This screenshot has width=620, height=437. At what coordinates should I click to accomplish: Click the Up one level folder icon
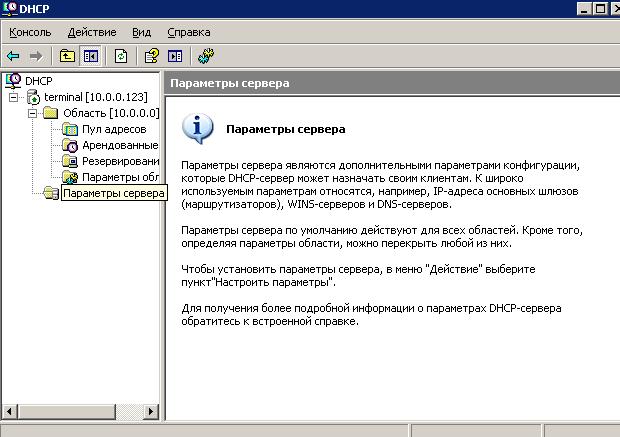(x=67, y=56)
